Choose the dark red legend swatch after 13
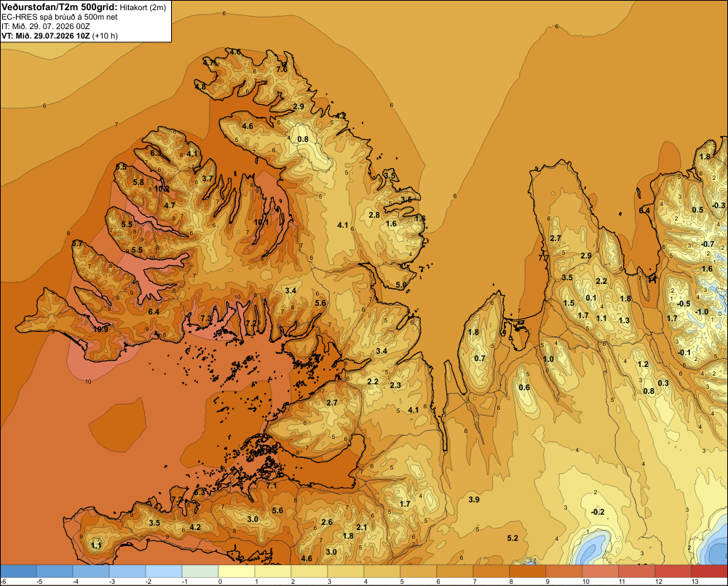The width and height of the screenshot is (728, 586). click(709, 571)
